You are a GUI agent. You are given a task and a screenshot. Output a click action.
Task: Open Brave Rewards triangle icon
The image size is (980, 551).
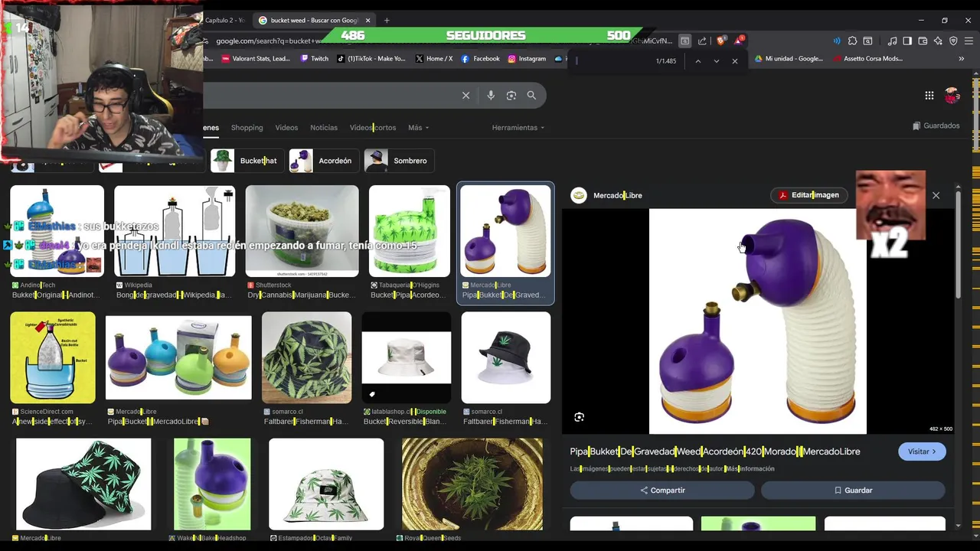point(738,41)
